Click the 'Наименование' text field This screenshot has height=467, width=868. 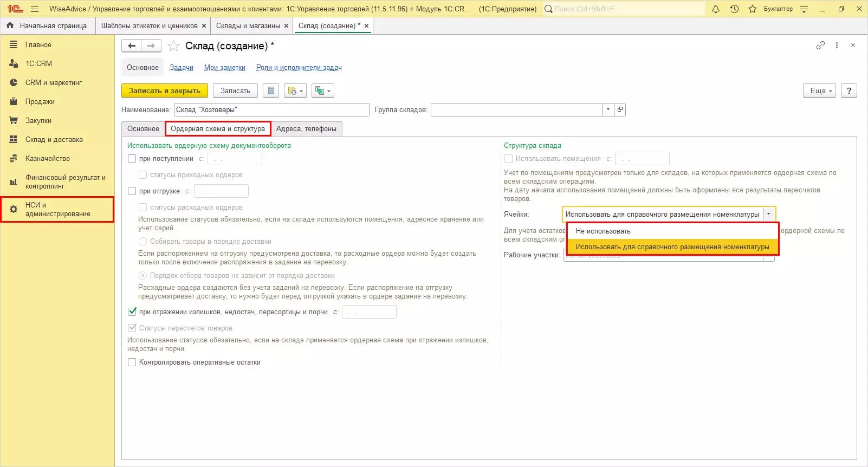[x=271, y=109]
